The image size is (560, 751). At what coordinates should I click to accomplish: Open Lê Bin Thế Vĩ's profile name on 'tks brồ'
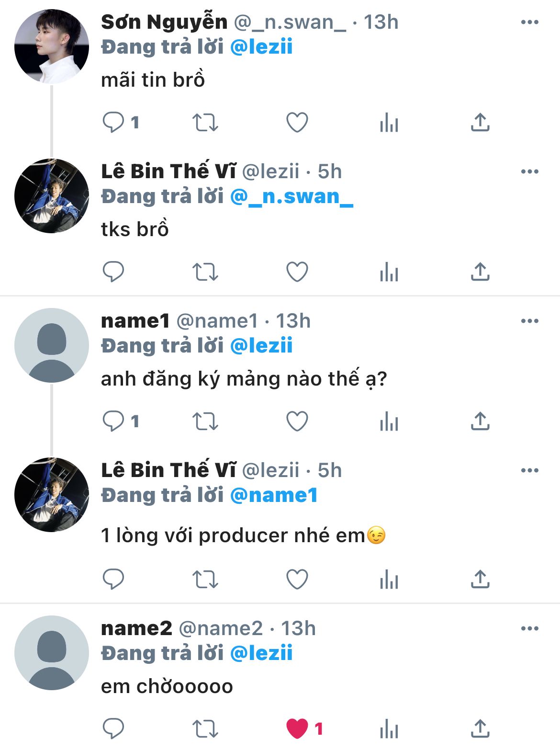pos(168,171)
